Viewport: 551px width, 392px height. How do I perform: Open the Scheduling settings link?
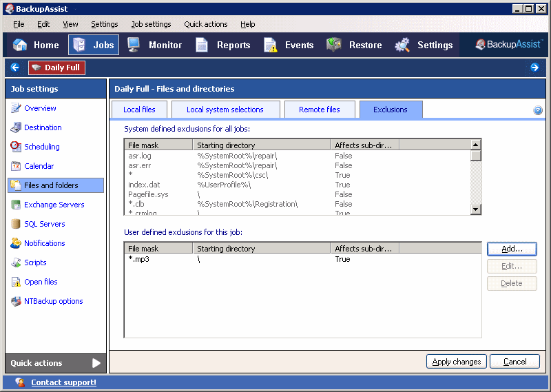[x=42, y=147]
